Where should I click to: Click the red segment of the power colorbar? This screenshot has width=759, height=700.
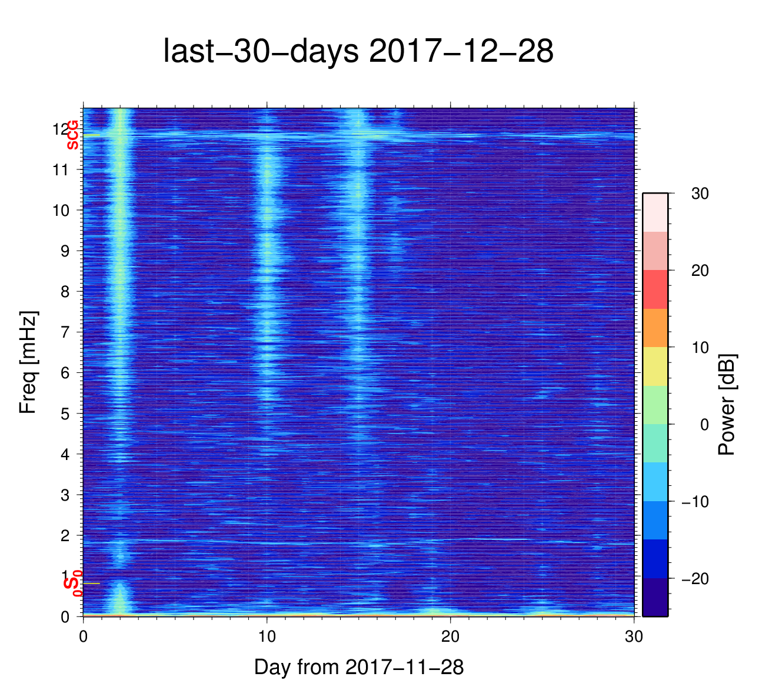tap(655, 289)
